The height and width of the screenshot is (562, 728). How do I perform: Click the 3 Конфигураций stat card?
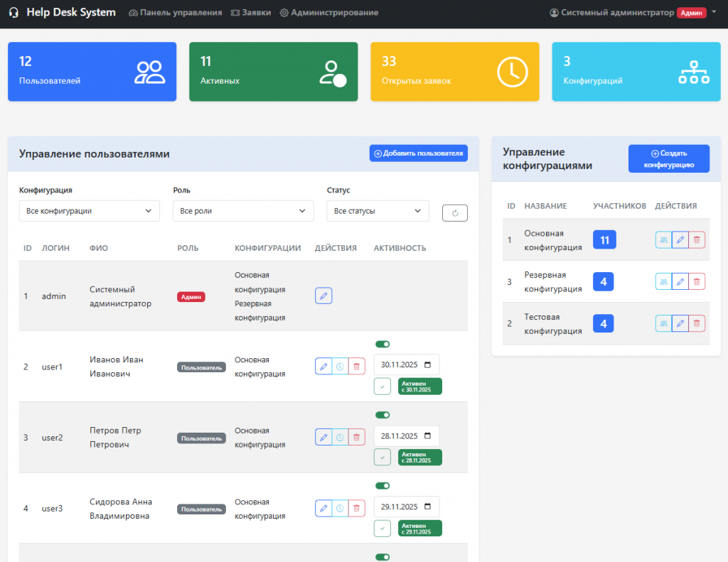[x=636, y=72]
